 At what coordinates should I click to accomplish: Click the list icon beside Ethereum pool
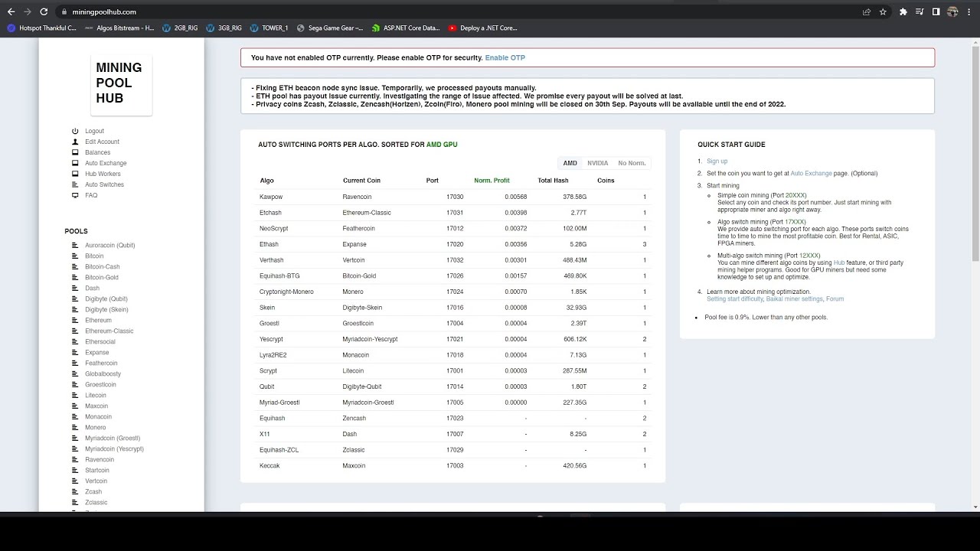(x=75, y=321)
